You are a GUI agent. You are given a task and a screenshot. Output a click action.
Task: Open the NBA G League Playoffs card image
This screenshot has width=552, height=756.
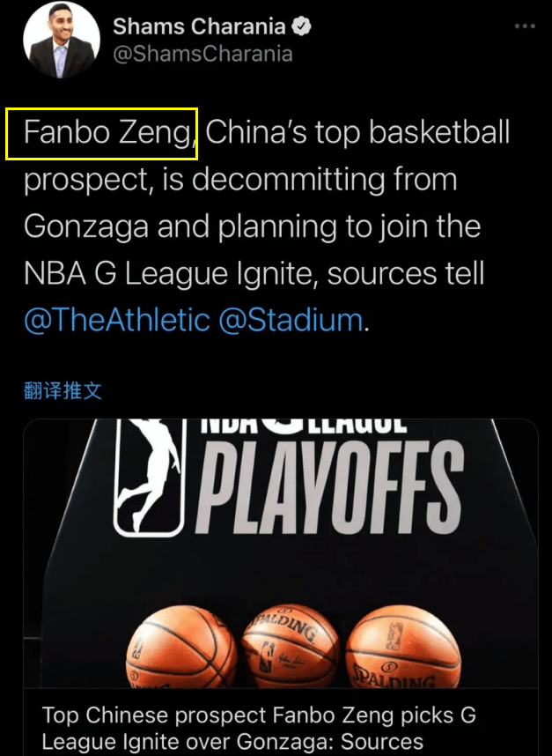[x=281, y=553]
